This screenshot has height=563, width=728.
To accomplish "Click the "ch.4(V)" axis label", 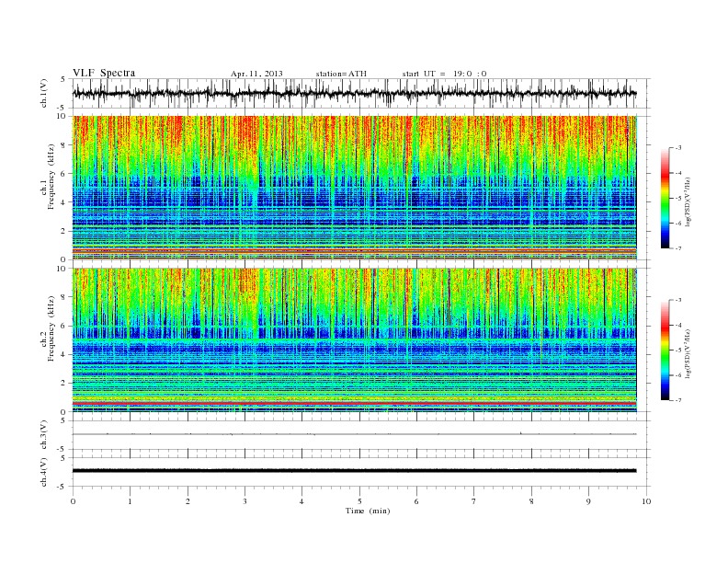I will point(43,473).
